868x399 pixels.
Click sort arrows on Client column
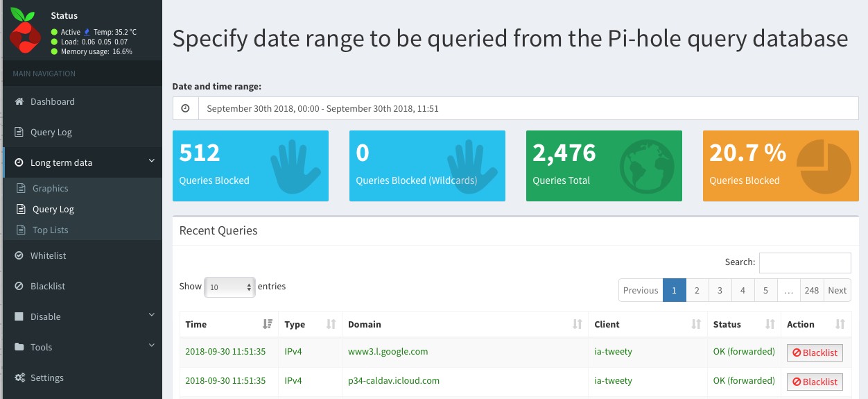click(695, 324)
